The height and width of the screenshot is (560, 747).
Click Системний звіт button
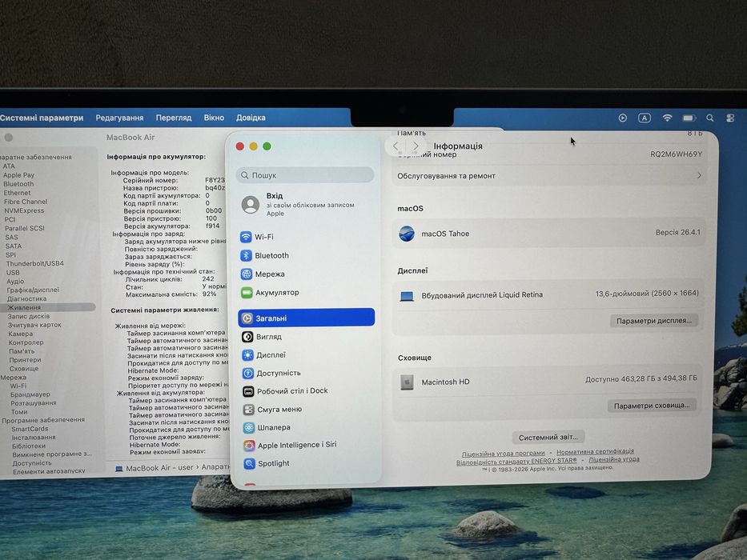(x=548, y=437)
